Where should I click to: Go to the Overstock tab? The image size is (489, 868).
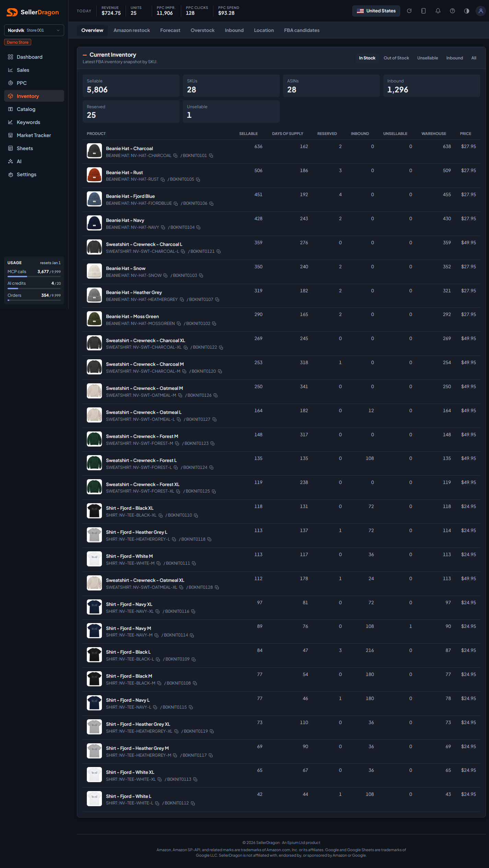click(x=202, y=30)
